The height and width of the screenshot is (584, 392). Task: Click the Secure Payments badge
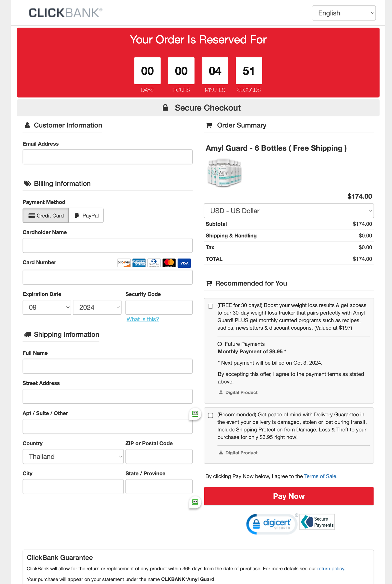(x=317, y=522)
